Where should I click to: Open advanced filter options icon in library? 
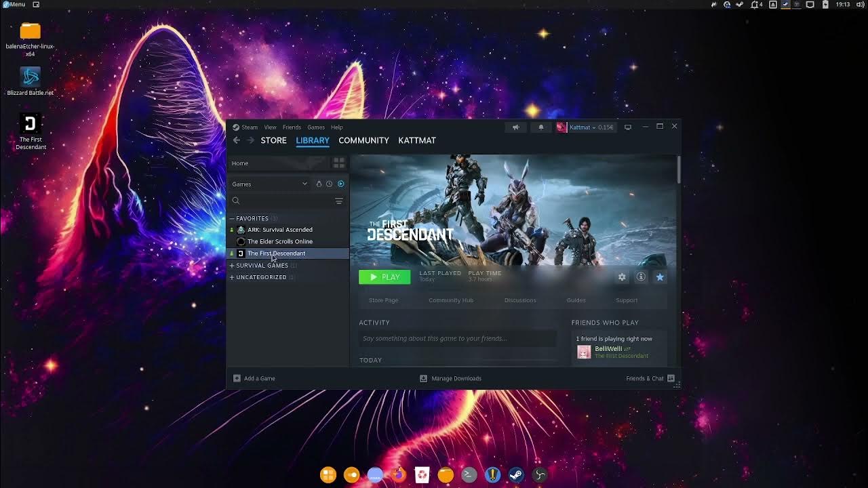click(x=339, y=201)
